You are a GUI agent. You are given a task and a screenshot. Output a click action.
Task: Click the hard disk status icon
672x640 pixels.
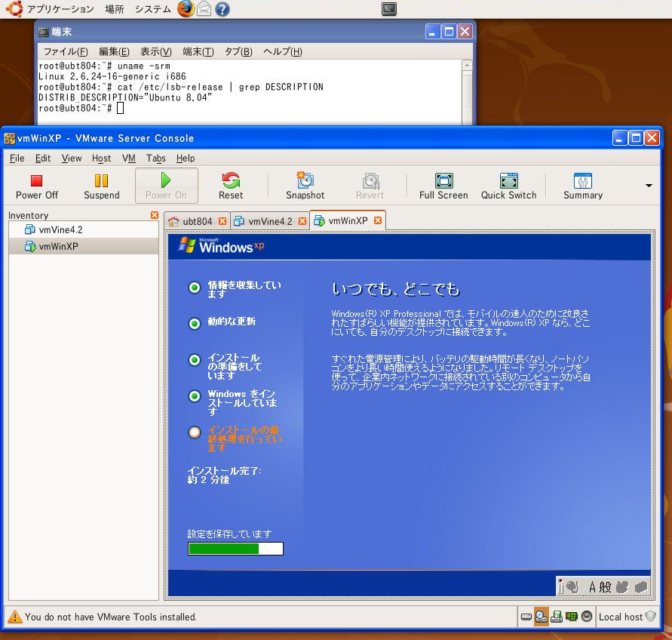(x=526, y=617)
